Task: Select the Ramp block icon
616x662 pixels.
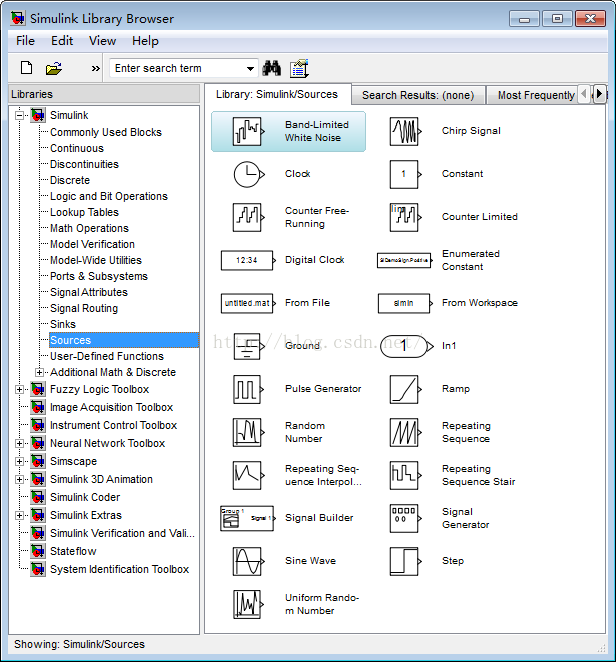Action: click(405, 389)
